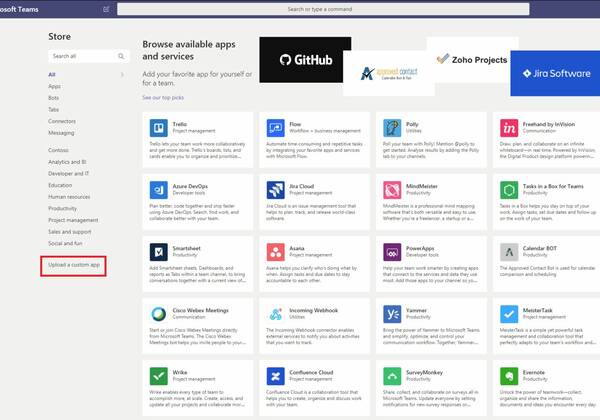Open the Social and fun category
Viewport: 600px width, 420px height.
pos(65,243)
